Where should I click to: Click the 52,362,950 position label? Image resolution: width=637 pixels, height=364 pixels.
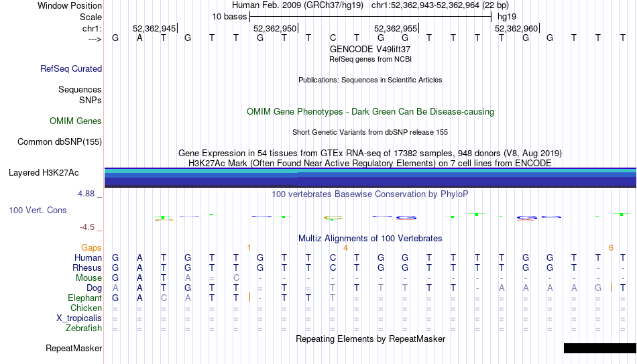275,28
